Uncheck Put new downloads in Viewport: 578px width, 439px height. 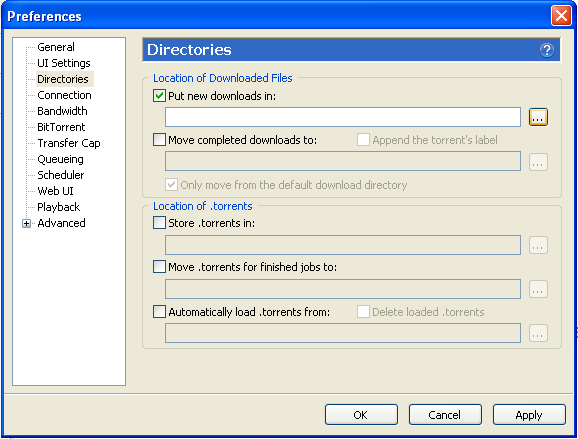point(159,96)
